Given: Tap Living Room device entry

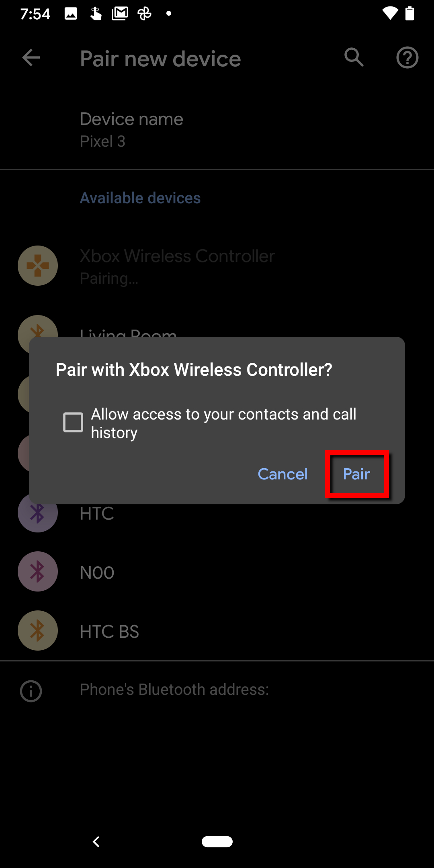Looking at the screenshot, I should 217,326.
